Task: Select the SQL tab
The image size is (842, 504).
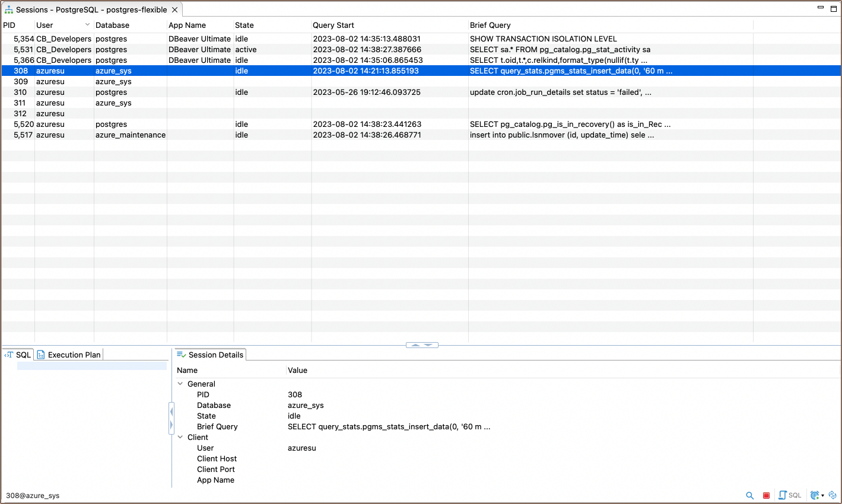Action: pyautogui.click(x=18, y=355)
